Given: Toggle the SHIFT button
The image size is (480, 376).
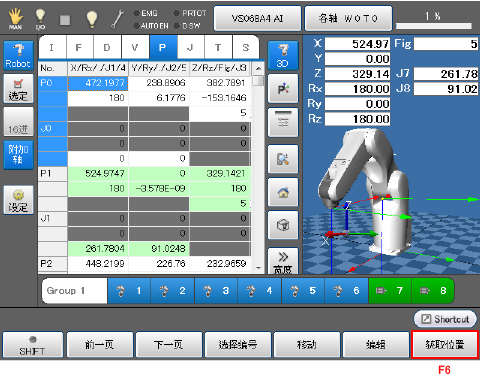Looking at the screenshot, I should (33, 345).
